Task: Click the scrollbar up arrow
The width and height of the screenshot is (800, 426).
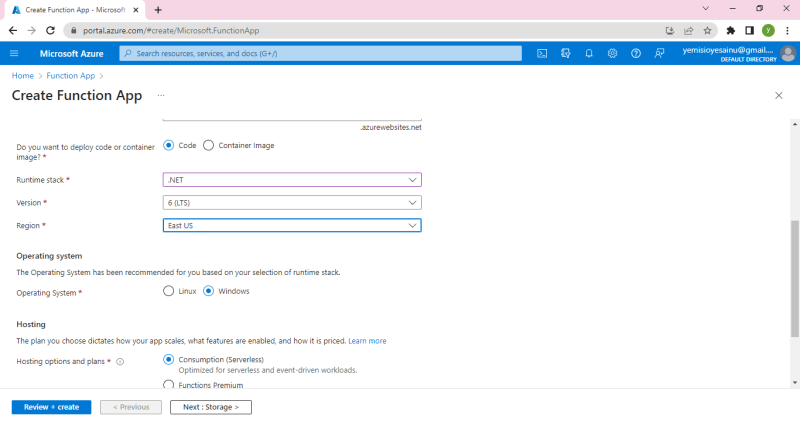Action: coord(795,124)
